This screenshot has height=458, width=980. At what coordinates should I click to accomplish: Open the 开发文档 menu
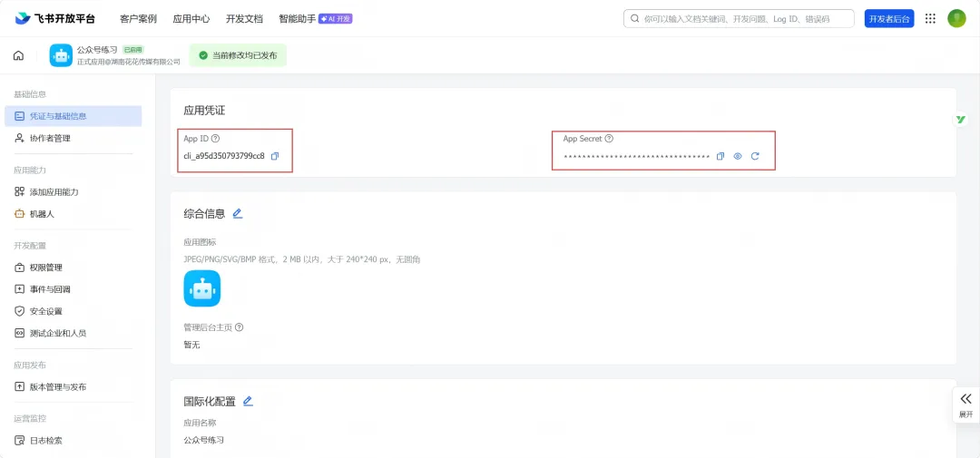(244, 19)
